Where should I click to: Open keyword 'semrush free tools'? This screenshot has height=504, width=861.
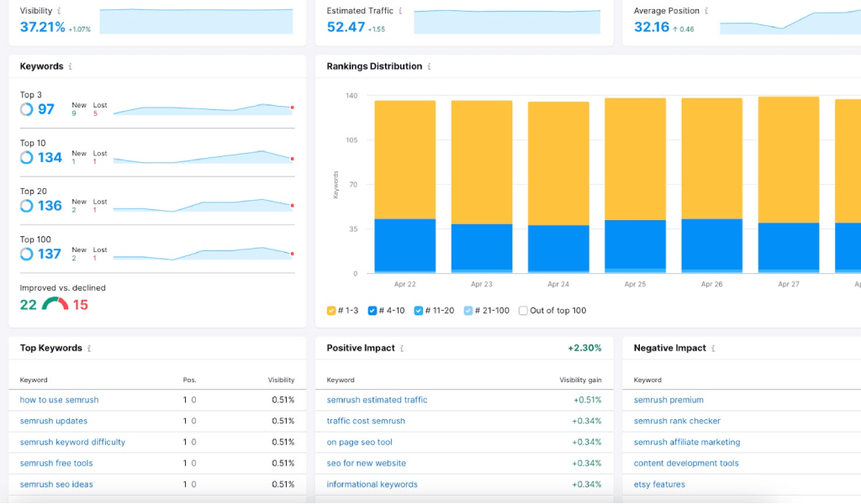[x=56, y=464]
